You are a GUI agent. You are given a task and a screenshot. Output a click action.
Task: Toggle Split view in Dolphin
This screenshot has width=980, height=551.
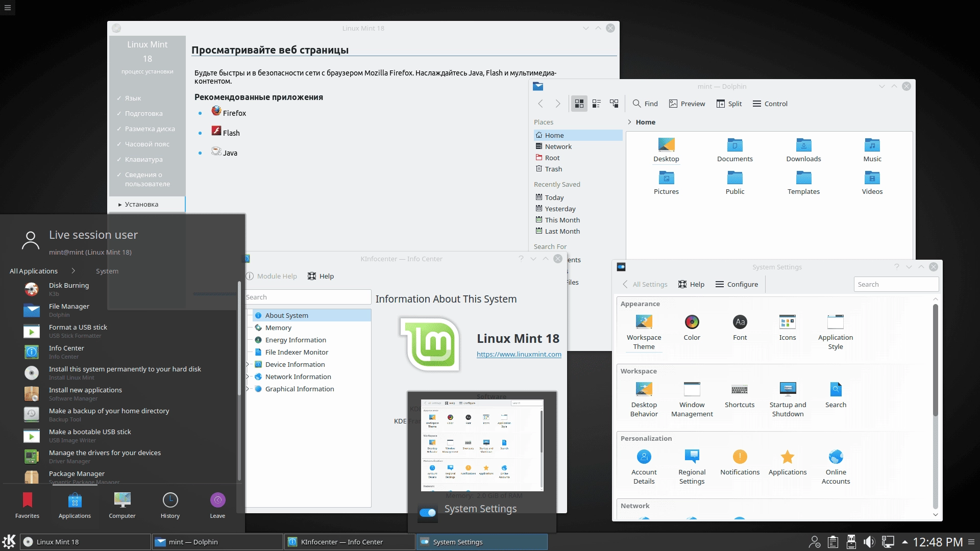click(729, 104)
